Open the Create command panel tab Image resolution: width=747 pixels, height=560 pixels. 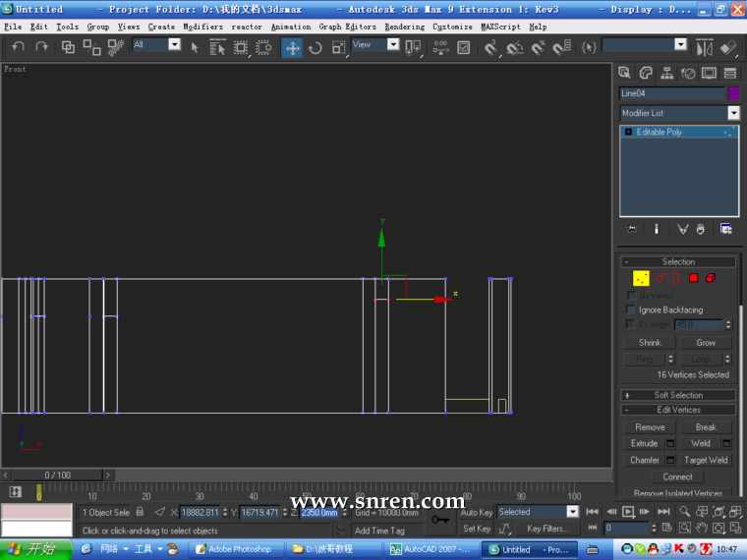624,73
